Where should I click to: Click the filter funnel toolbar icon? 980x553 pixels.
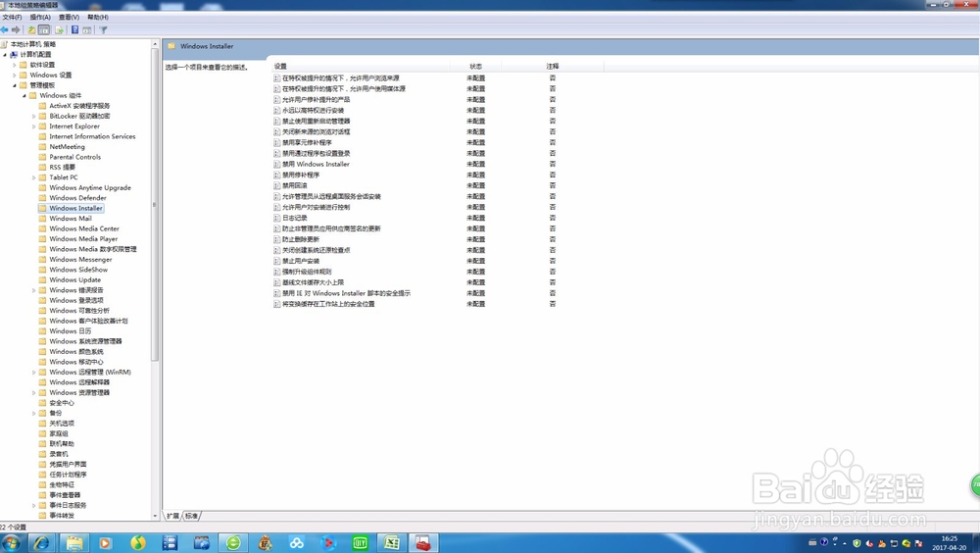[103, 30]
